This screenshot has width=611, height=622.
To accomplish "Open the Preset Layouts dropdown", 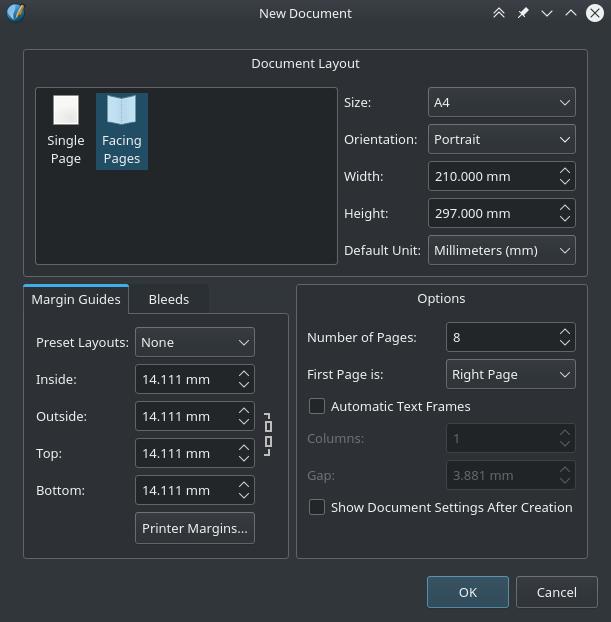I will (x=195, y=342).
